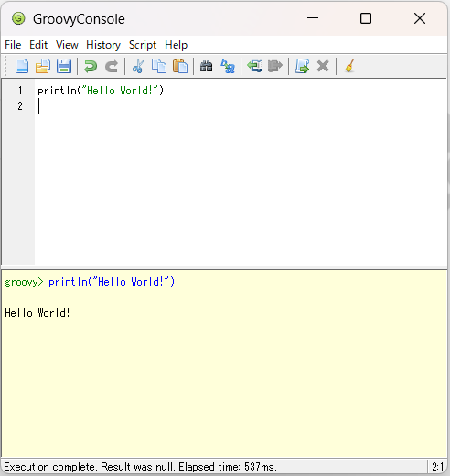Click the Next history arrow icon
Image resolution: width=450 pixels, height=476 pixels.
pyautogui.click(x=275, y=66)
